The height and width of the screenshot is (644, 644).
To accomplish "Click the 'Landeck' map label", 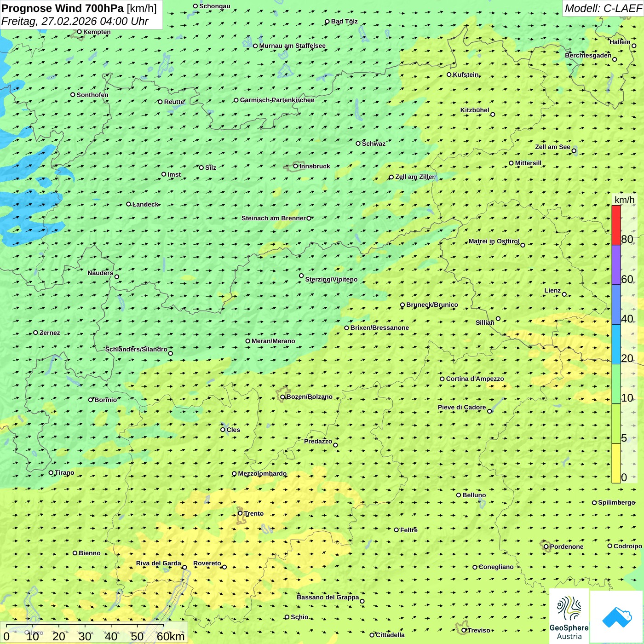I will click(x=145, y=204).
